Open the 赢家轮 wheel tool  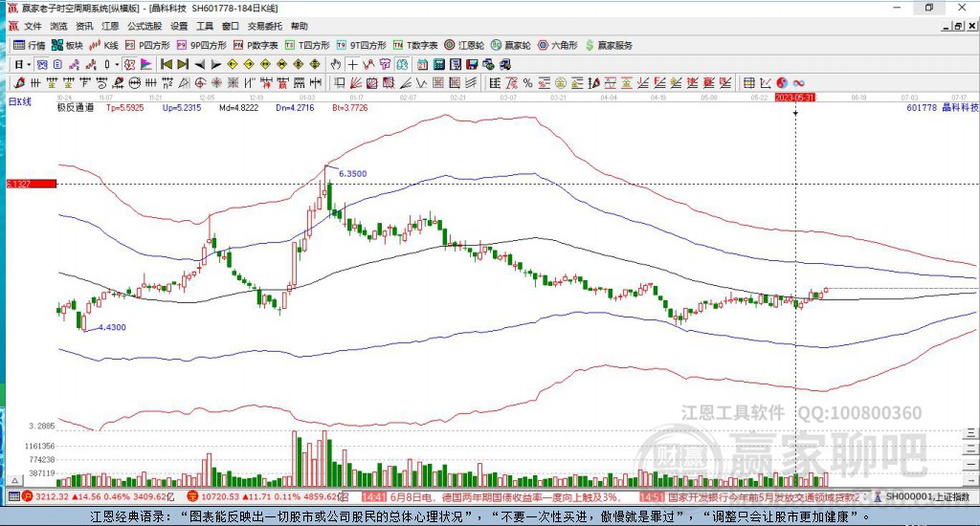coord(511,45)
